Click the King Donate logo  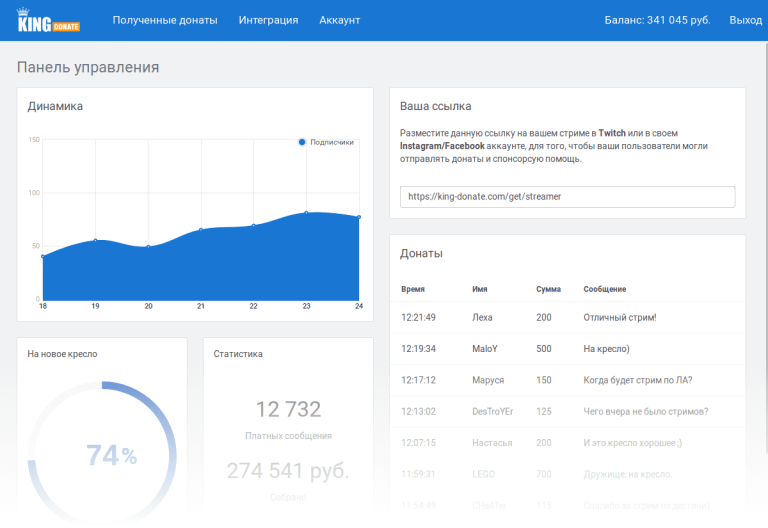point(48,20)
